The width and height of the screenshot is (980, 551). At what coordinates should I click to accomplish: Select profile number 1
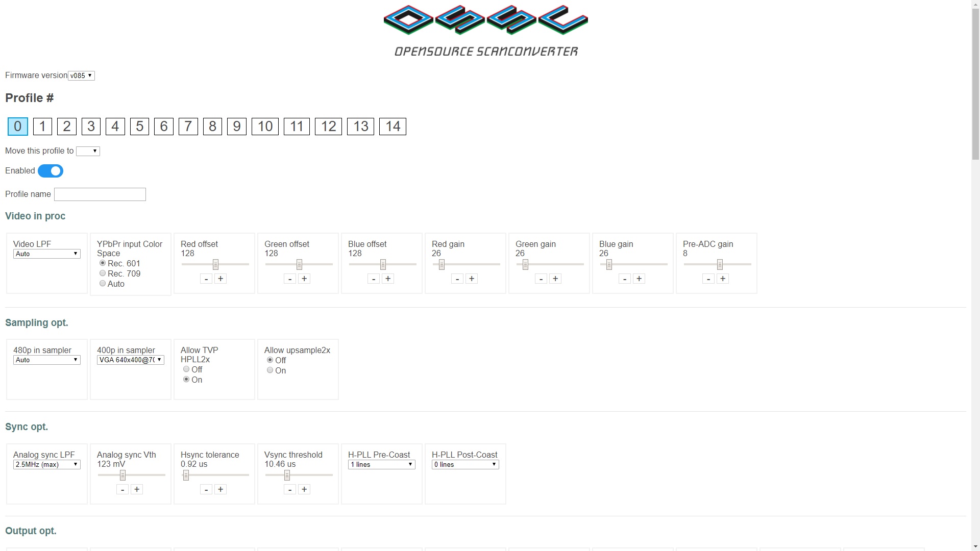point(42,127)
